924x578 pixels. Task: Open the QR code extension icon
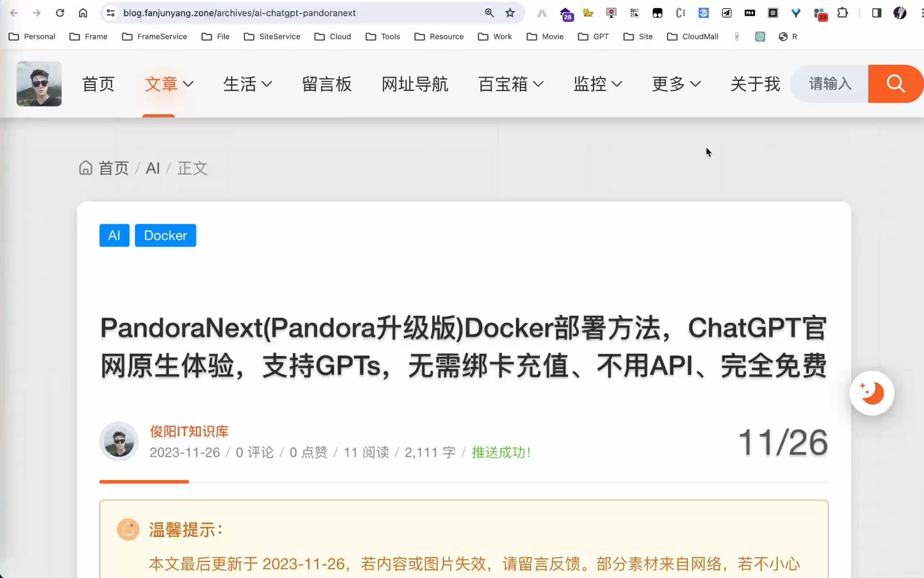[x=634, y=13]
